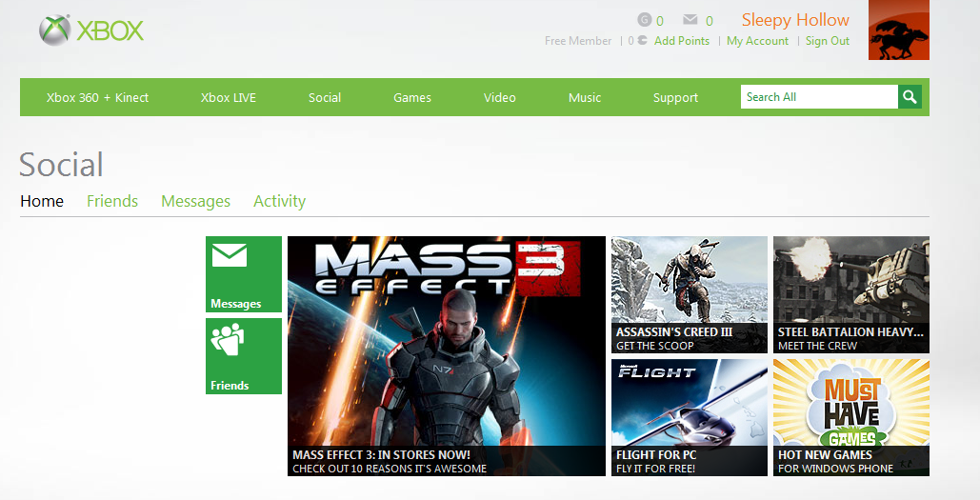Open the Xbox LIVE menu
The width and height of the screenshot is (980, 500).
pos(229,97)
